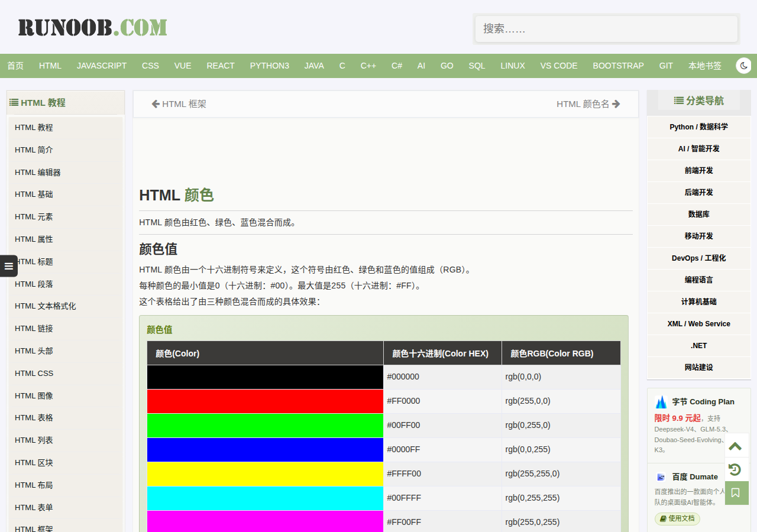The width and height of the screenshot is (757, 532).
Task: Open HTML in the navigation bar
Action: click(50, 66)
